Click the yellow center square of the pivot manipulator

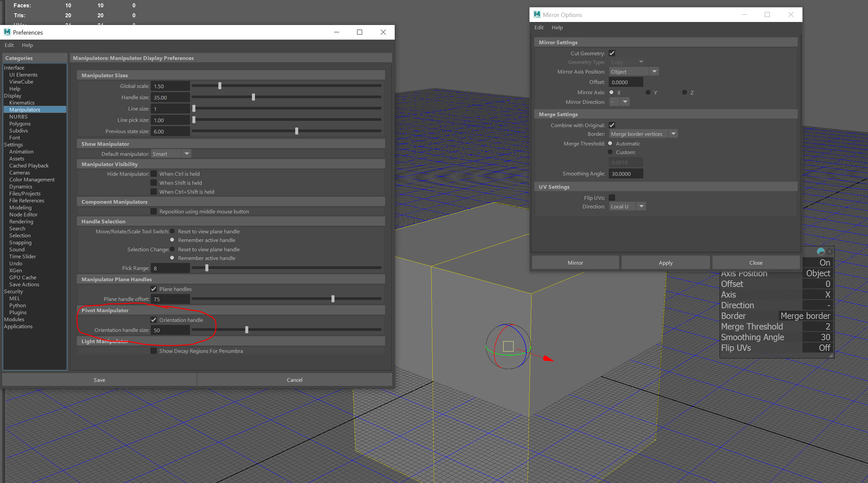click(x=508, y=346)
